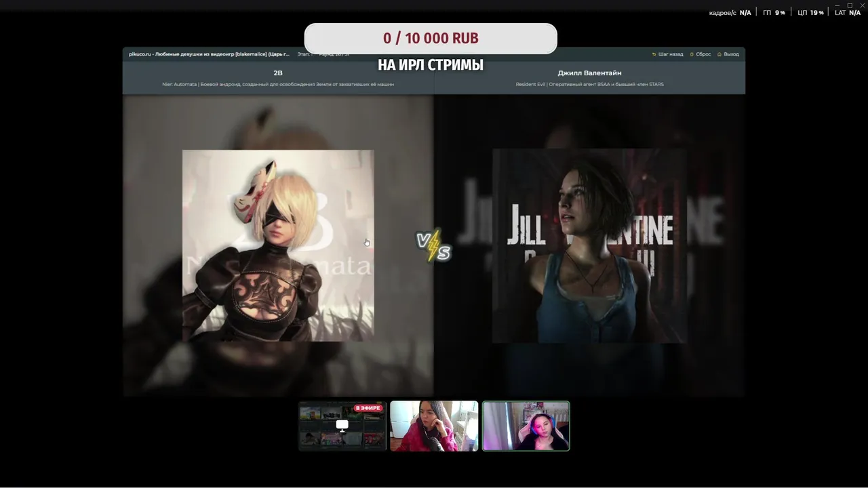Select the screen share tile marked 'В ЭФИРЕ'
The image size is (868, 488).
click(342, 426)
